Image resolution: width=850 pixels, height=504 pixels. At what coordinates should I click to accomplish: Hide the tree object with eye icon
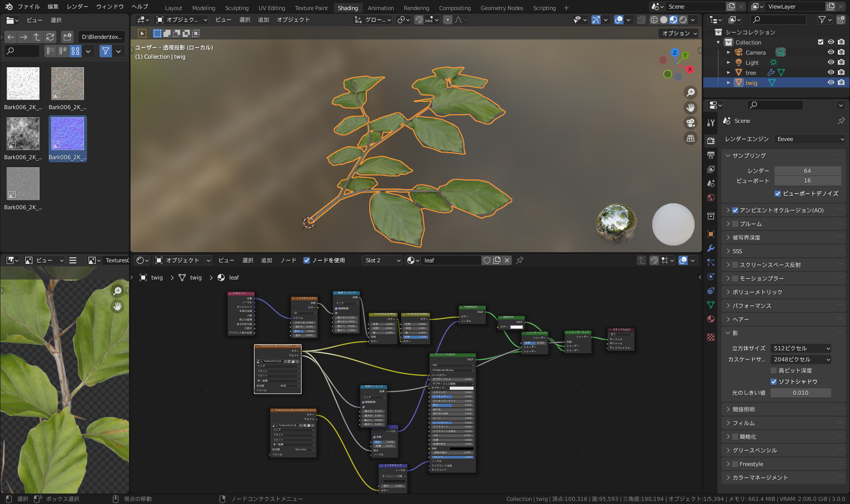(831, 73)
